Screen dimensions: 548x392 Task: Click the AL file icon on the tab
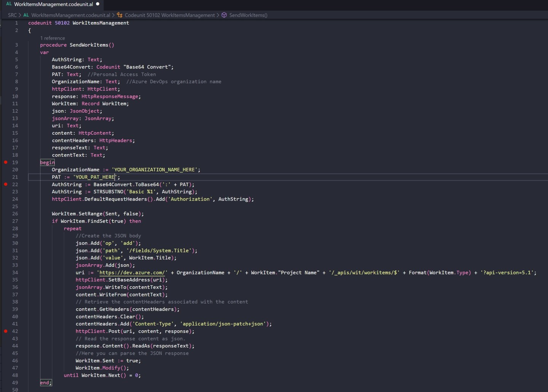click(9, 4)
